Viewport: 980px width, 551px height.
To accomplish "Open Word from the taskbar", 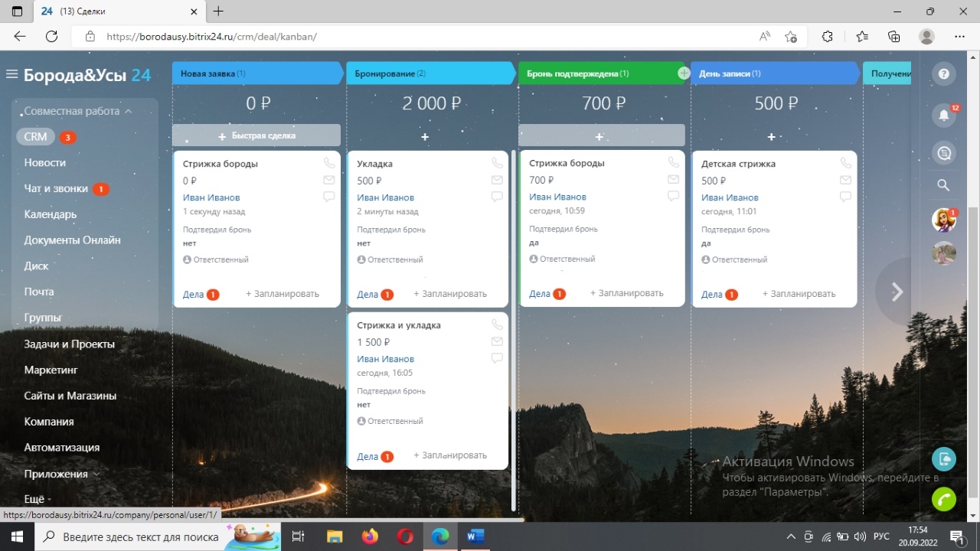I will point(475,536).
